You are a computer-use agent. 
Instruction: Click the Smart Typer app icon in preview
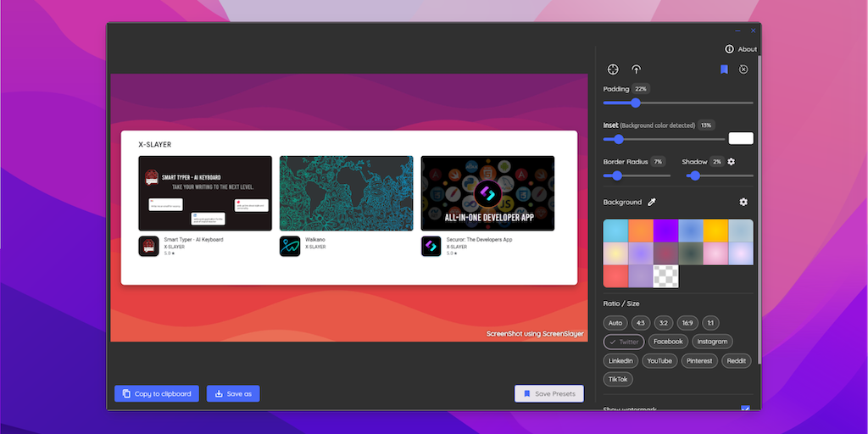[x=148, y=247]
